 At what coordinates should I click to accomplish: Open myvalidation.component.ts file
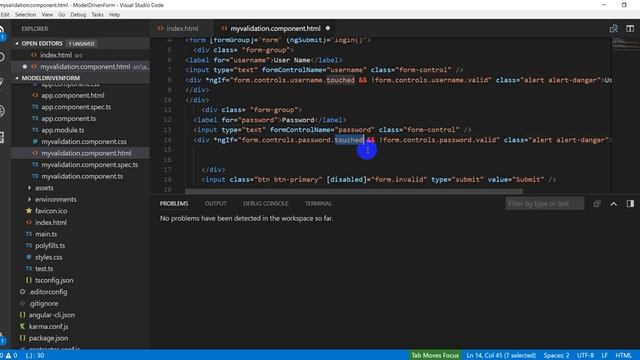click(82, 176)
